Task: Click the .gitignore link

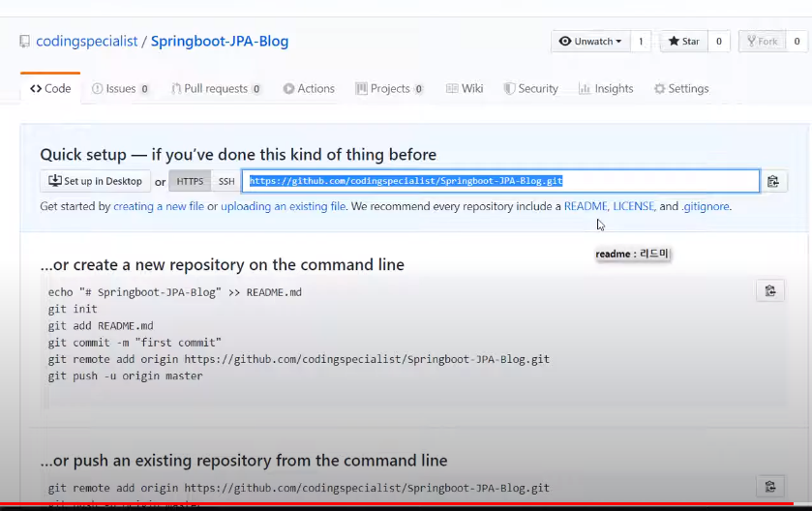Action: coord(706,206)
